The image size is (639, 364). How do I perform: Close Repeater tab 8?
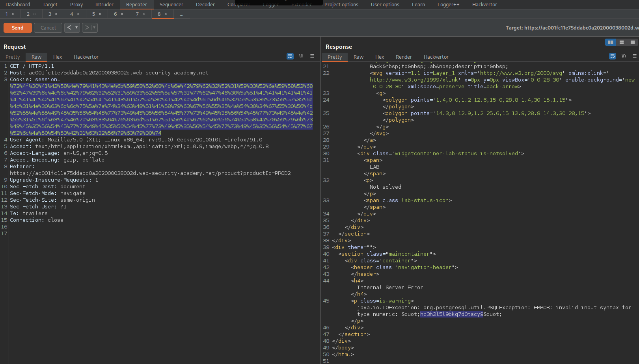(166, 14)
